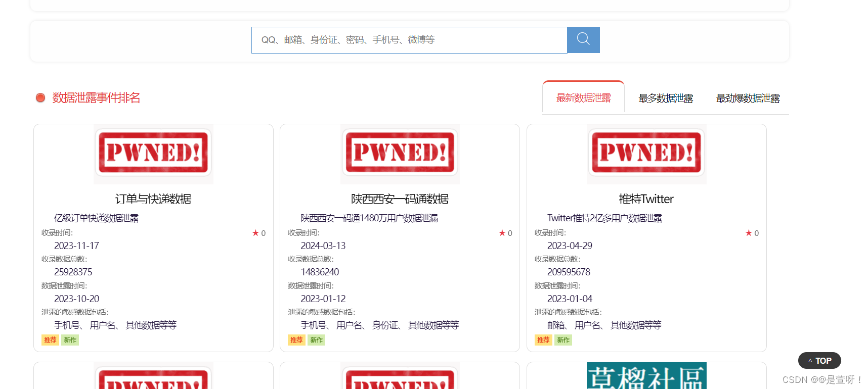The height and width of the screenshot is (389, 868).
Task: Click 新作 tag on 推特Twitter card
Action: click(563, 340)
